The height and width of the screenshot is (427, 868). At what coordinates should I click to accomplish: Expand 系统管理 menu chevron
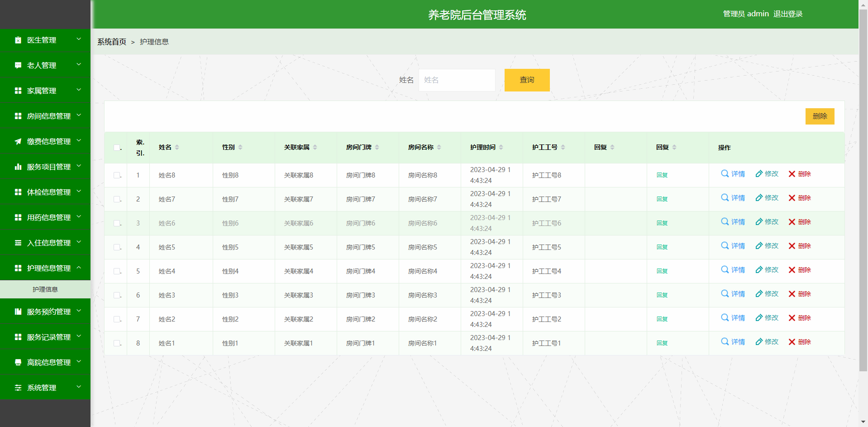pyautogui.click(x=79, y=387)
